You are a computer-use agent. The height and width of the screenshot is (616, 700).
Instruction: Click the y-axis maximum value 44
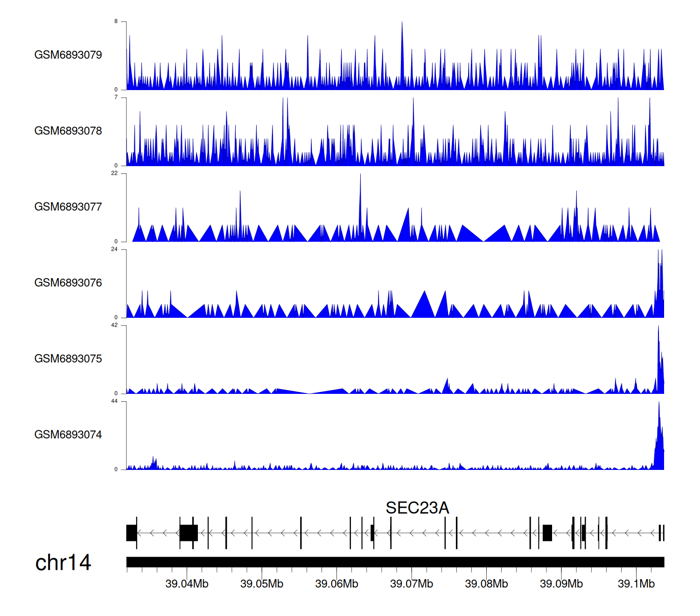coord(114,401)
